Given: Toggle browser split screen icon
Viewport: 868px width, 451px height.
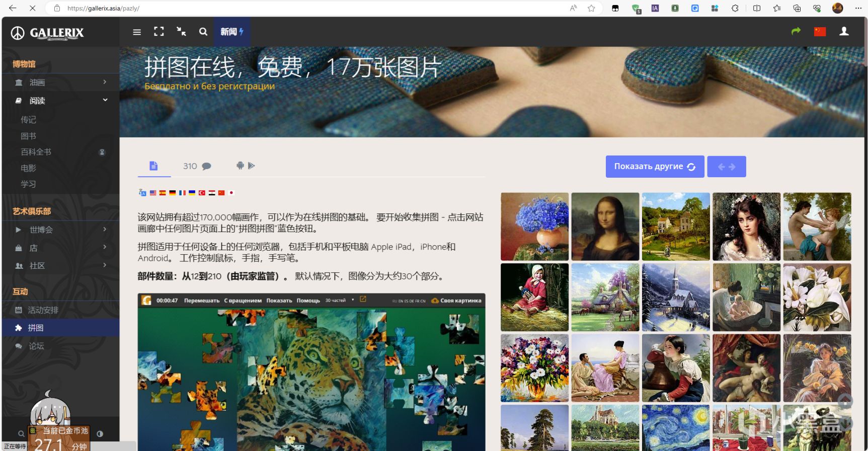Looking at the screenshot, I should 757,8.
